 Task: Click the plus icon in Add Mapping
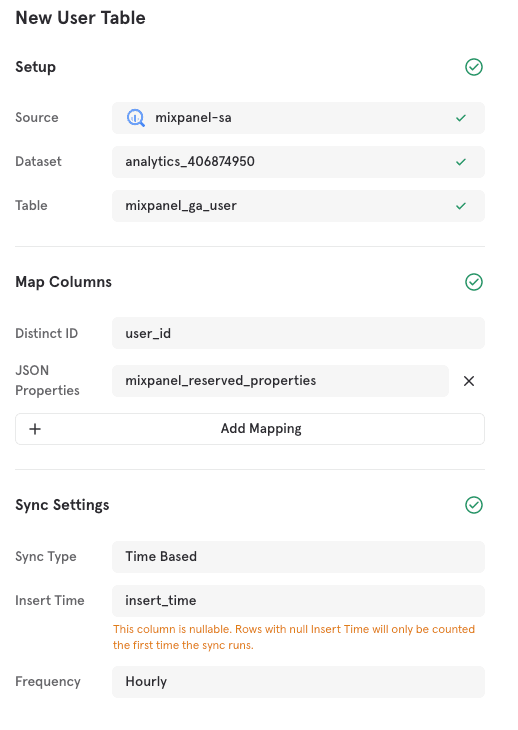35,429
